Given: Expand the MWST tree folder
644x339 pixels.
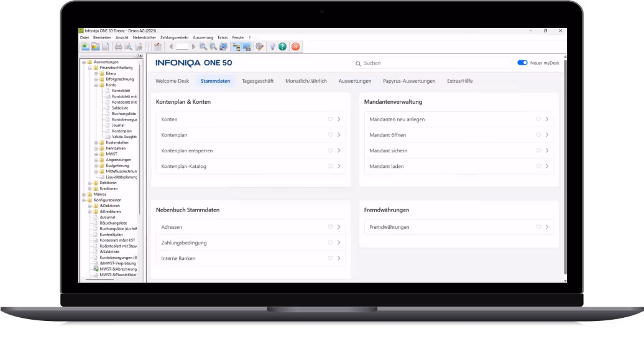Looking at the screenshot, I should (96, 154).
